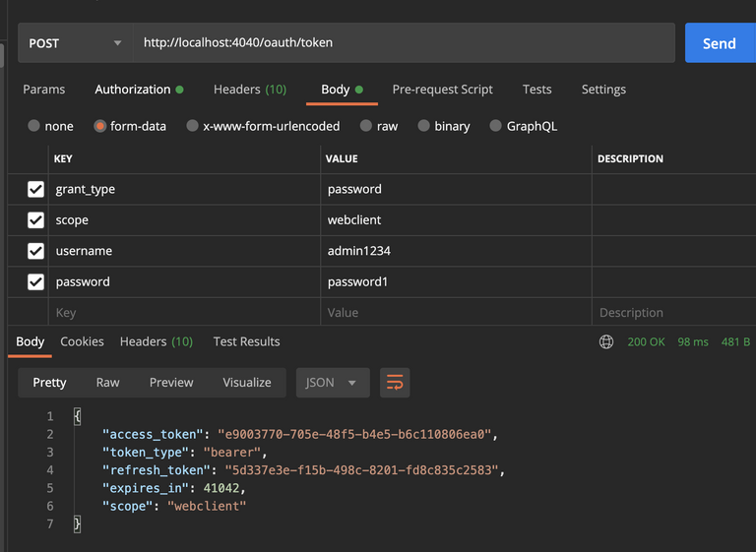The width and height of the screenshot is (756, 552).
Task: Click the DESCRIPTION column header
Action: [x=630, y=158]
